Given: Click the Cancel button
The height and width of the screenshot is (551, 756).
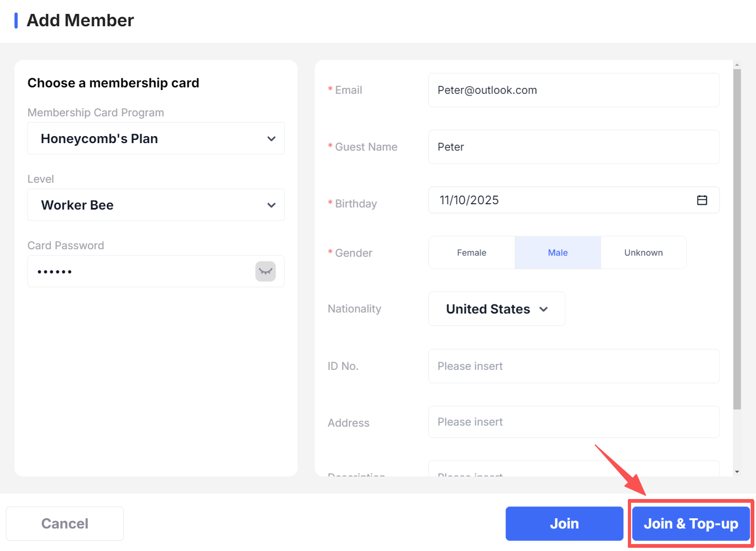Looking at the screenshot, I should click(65, 524).
